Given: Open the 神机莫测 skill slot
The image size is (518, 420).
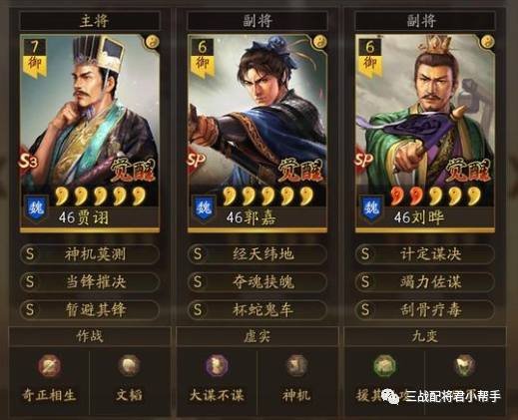Looking at the screenshot, I should click(x=90, y=254).
